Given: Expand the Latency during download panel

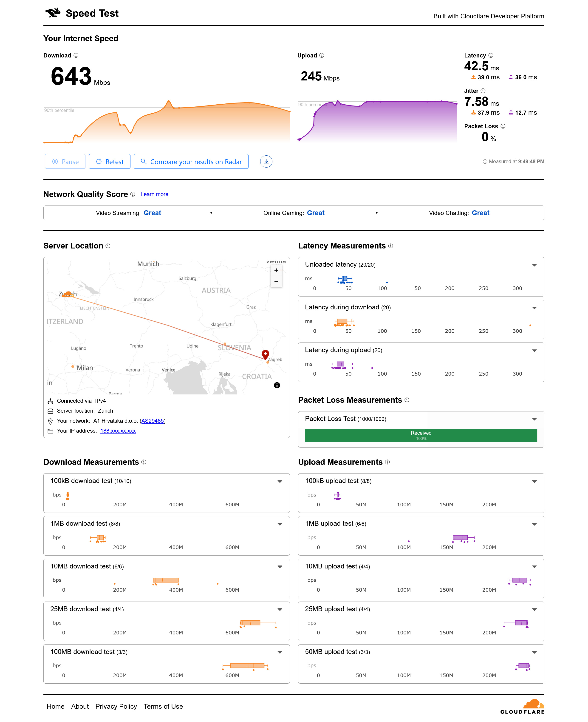Looking at the screenshot, I should click(x=534, y=308).
